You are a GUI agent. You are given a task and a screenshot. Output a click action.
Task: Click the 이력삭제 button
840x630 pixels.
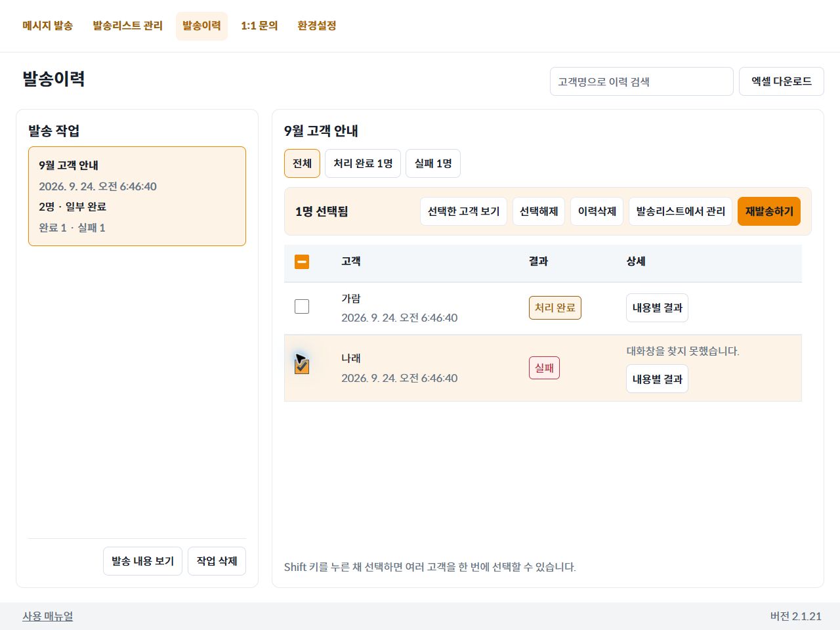tap(597, 211)
